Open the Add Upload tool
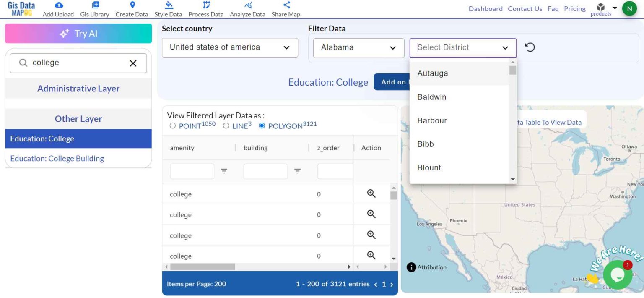 pos(58,8)
